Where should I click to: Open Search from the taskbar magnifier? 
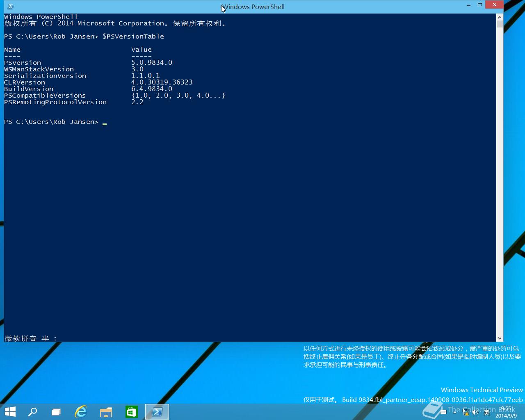tap(32, 412)
